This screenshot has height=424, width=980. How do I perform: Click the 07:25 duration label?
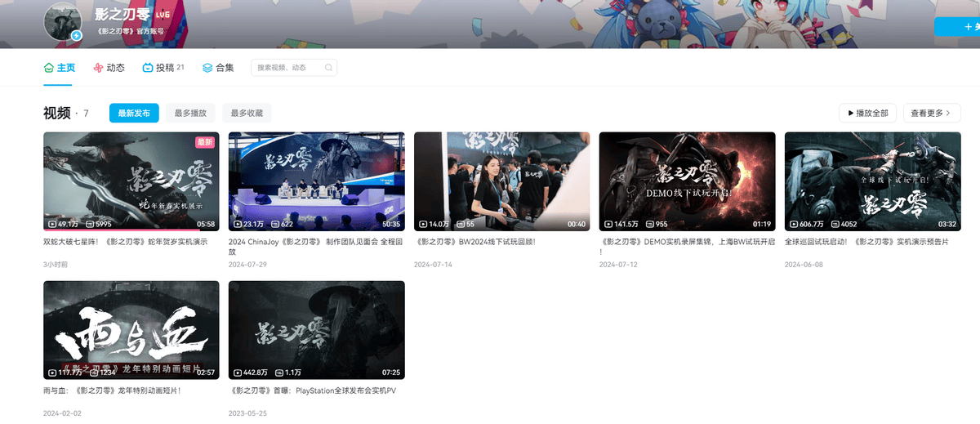click(391, 373)
